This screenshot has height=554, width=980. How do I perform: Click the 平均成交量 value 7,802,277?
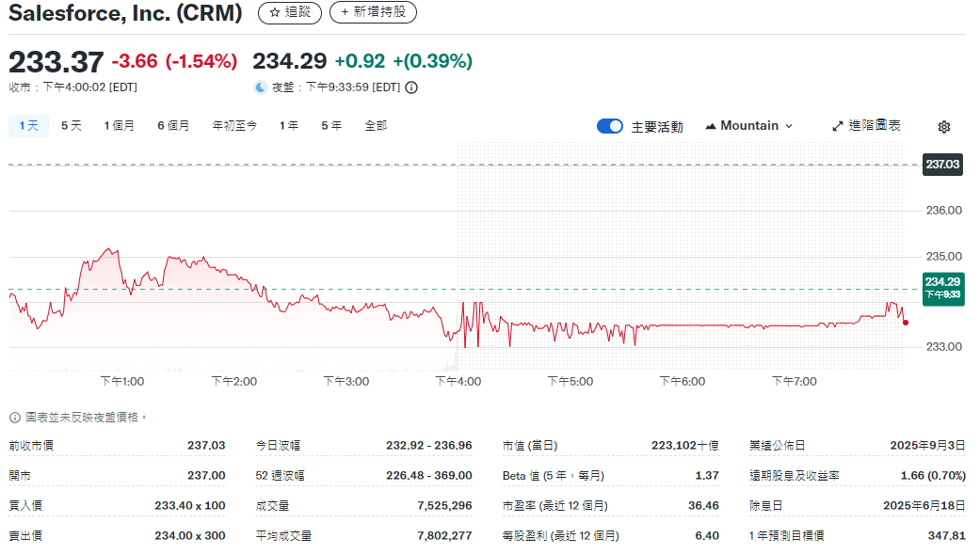444,535
